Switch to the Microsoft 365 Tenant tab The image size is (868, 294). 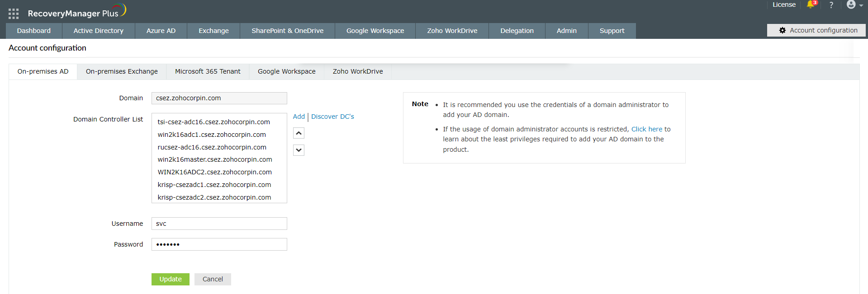pyautogui.click(x=208, y=71)
